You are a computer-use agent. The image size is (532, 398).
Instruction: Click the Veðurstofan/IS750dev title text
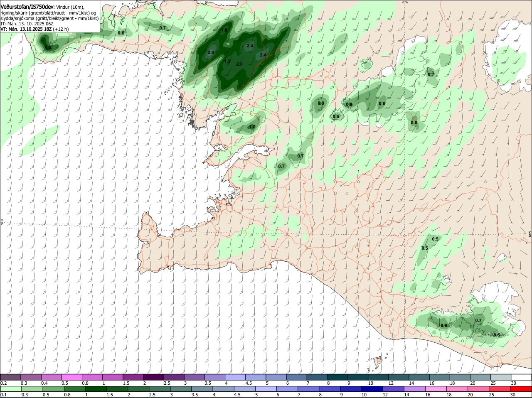(x=27, y=7)
